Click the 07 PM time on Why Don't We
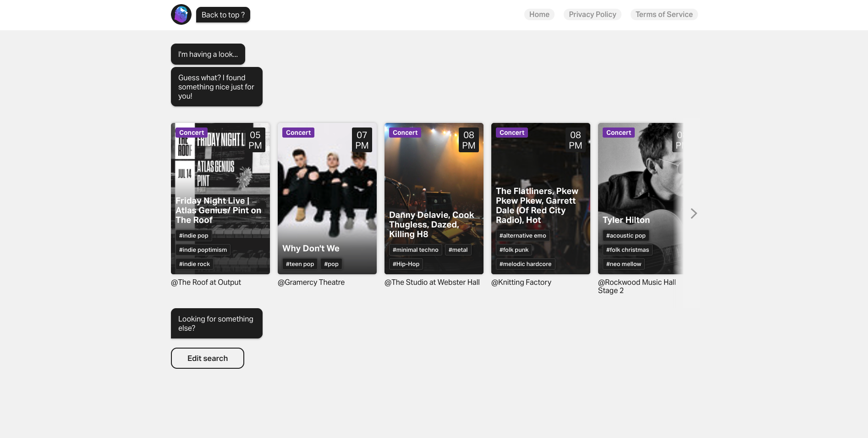 tap(362, 140)
